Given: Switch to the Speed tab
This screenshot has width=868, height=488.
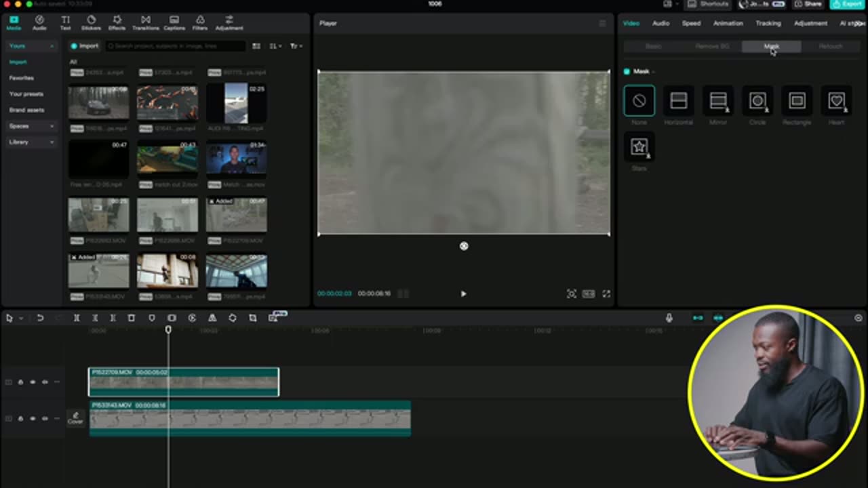Looking at the screenshot, I should [691, 23].
